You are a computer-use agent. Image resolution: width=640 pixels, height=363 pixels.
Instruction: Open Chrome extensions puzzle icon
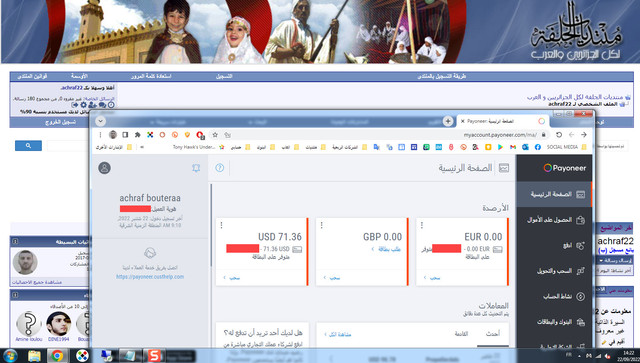(138, 135)
